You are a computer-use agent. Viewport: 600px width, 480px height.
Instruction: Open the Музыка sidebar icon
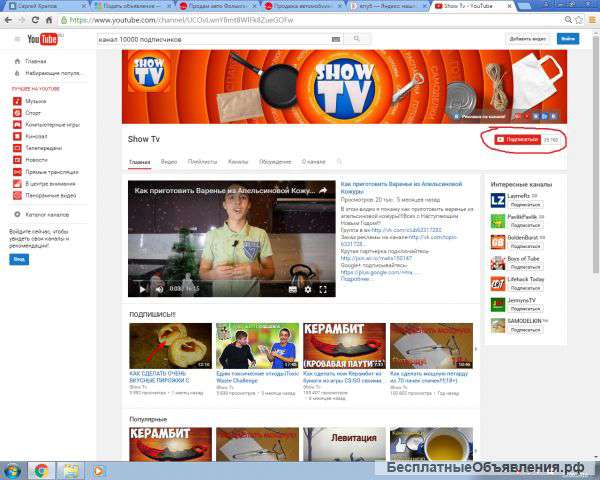point(17,101)
